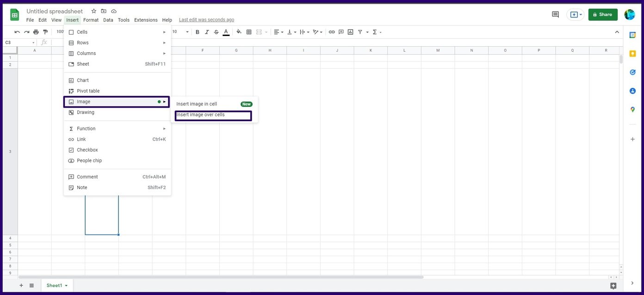The height and width of the screenshot is (295, 644).
Task: Open the text color picker
Action: (226, 32)
